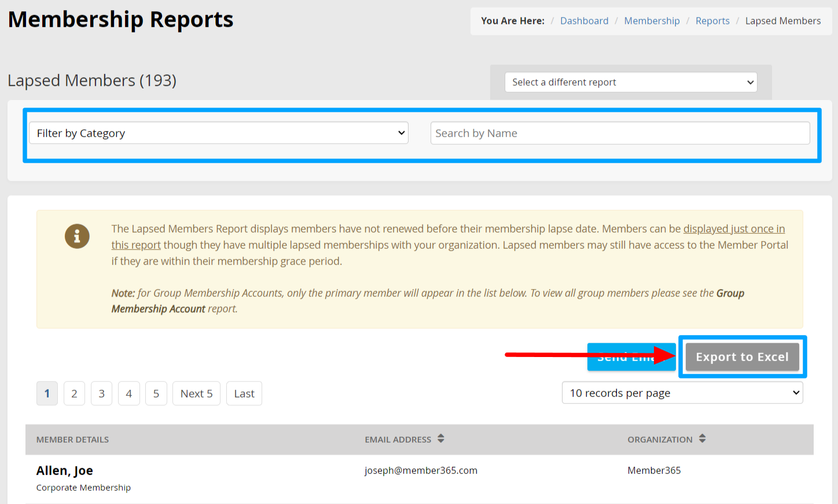Click inside the Search by Name field
This screenshot has height=504, width=838.
point(620,133)
